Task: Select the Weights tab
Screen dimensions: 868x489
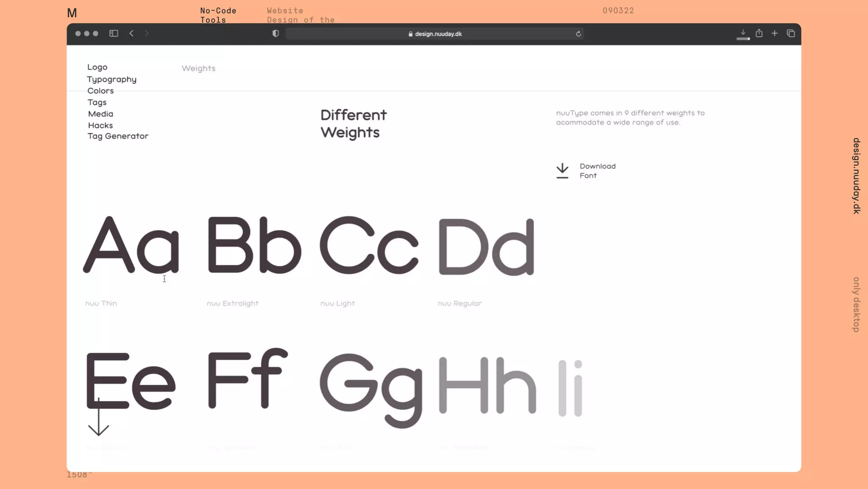Action: (x=198, y=68)
